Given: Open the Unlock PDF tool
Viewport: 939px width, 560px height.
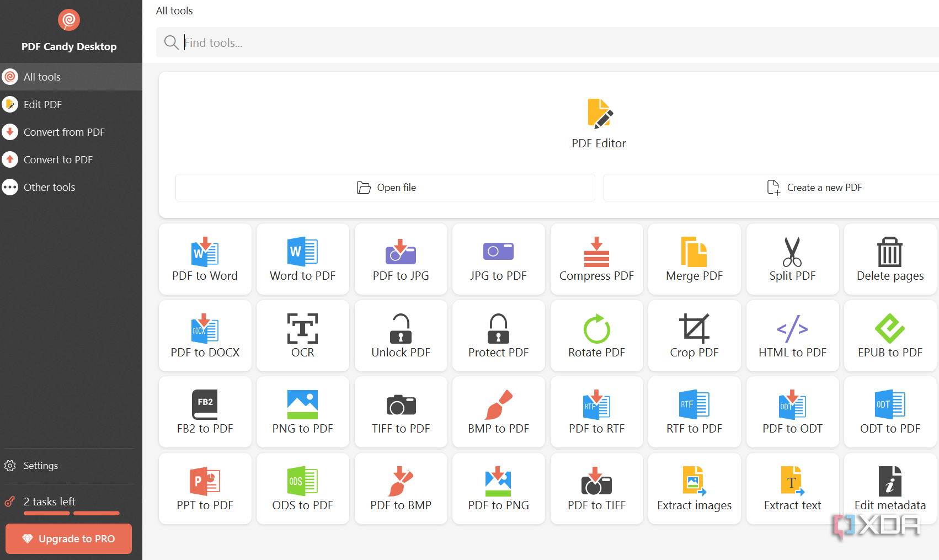Looking at the screenshot, I should click(401, 335).
